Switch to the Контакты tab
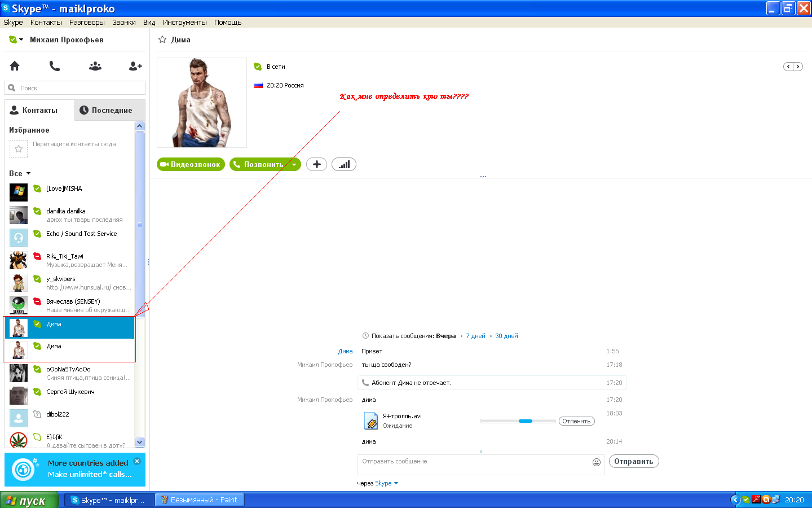Image resolution: width=812 pixels, height=508 pixels. click(x=39, y=110)
